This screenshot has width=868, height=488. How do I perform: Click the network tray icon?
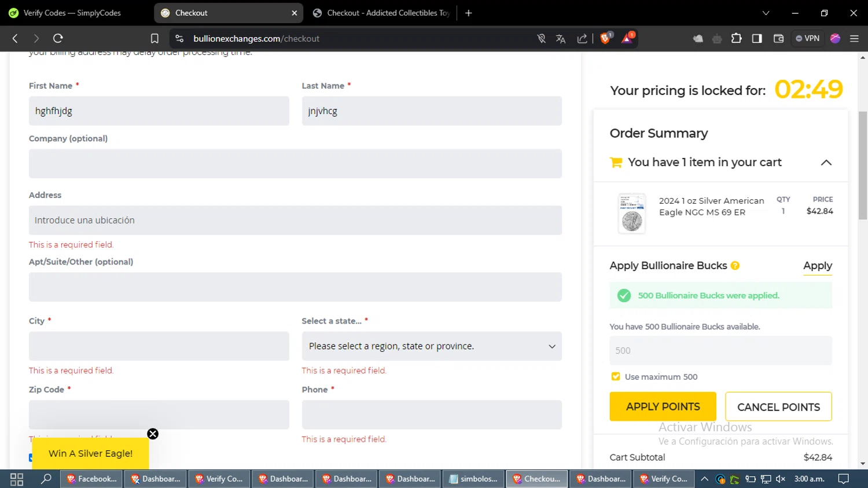[x=766, y=479]
